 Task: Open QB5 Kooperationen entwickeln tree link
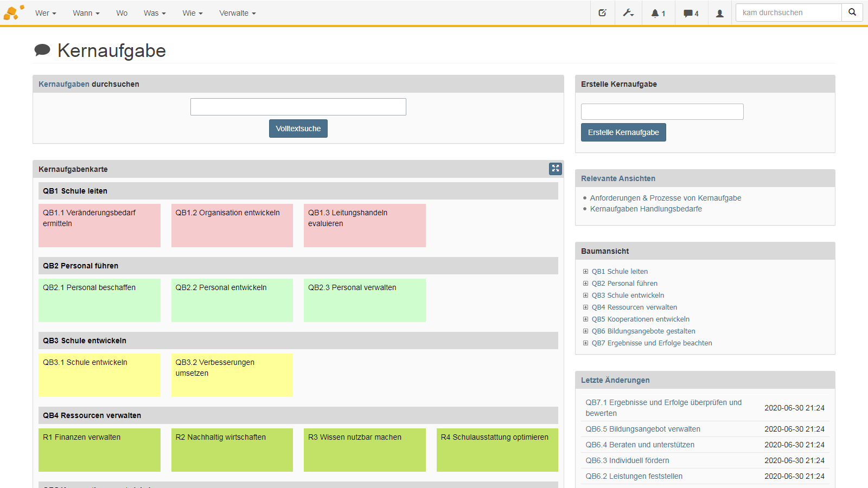pos(641,319)
